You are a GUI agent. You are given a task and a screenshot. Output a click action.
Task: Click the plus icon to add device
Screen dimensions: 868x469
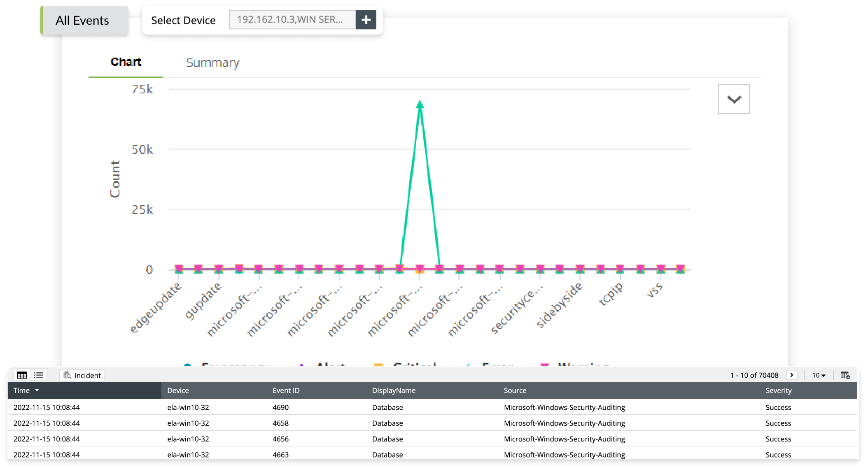[x=366, y=20]
